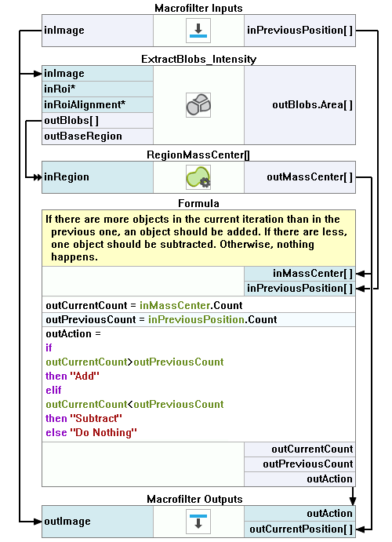Select the outAction formula output port

point(299,479)
